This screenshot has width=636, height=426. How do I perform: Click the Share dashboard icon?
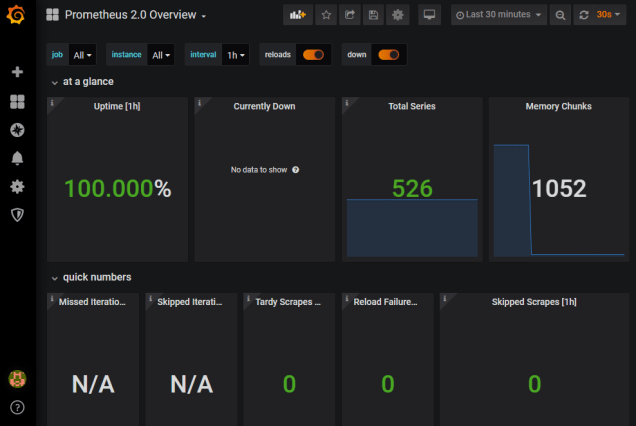350,15
